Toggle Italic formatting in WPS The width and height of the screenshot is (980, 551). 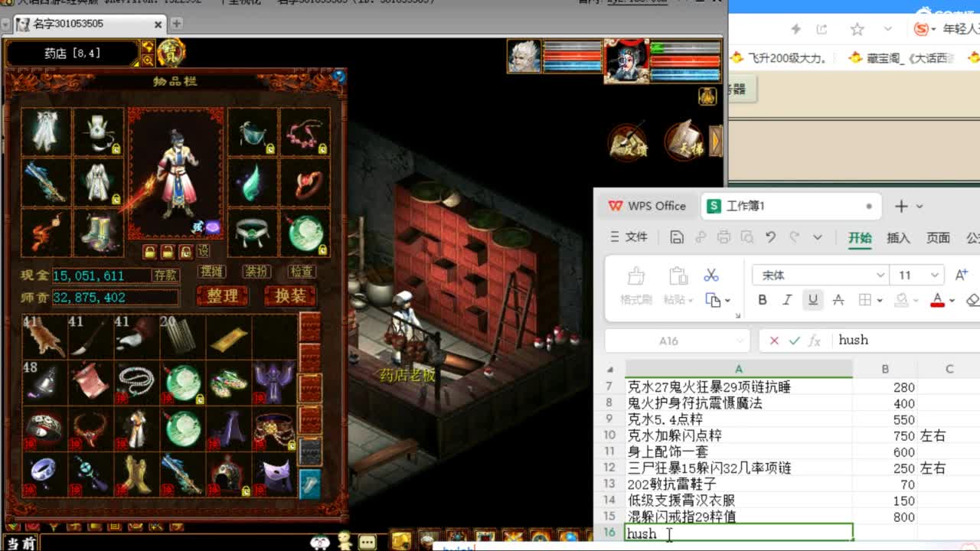787,300
